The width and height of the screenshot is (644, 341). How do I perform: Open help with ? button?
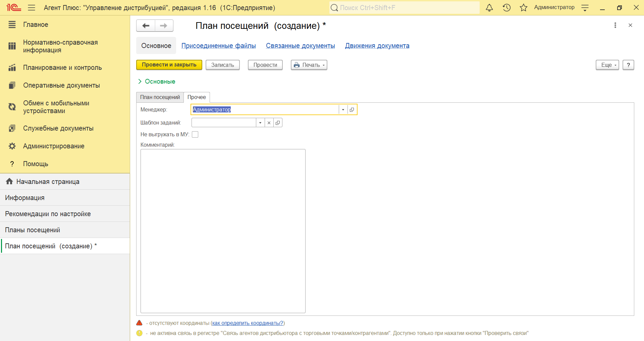click(x=628, y=65)
